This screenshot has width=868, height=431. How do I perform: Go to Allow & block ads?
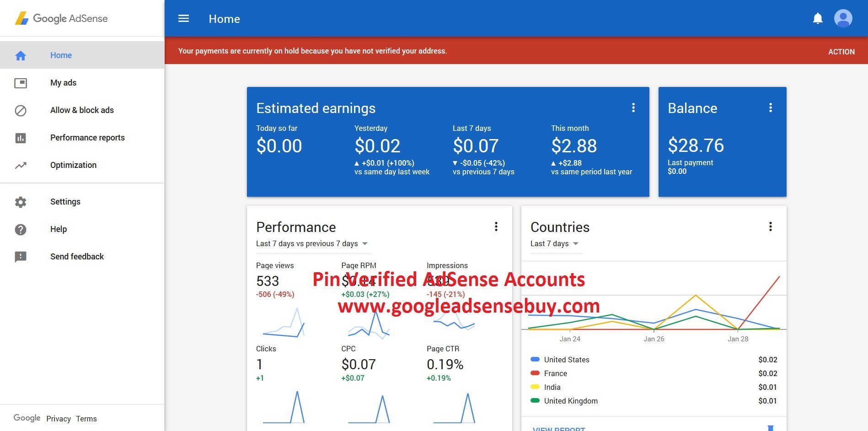click(x=82, y=110)
